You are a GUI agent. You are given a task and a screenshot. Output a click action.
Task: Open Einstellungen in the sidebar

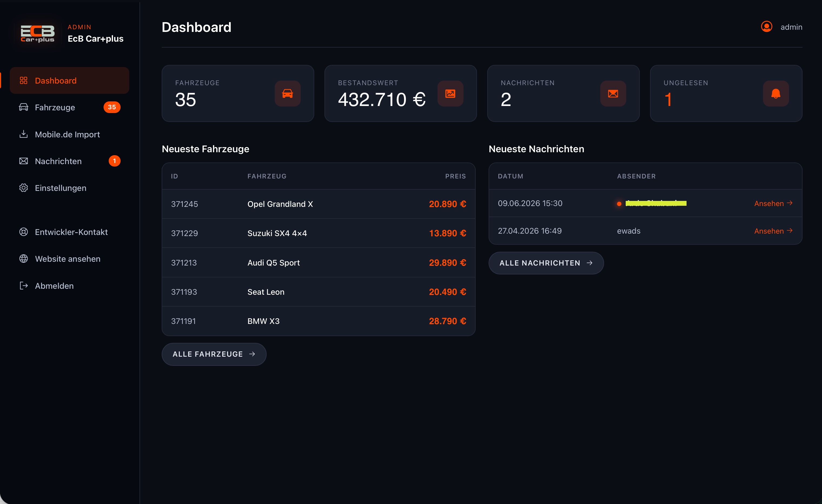click(69, 188)
